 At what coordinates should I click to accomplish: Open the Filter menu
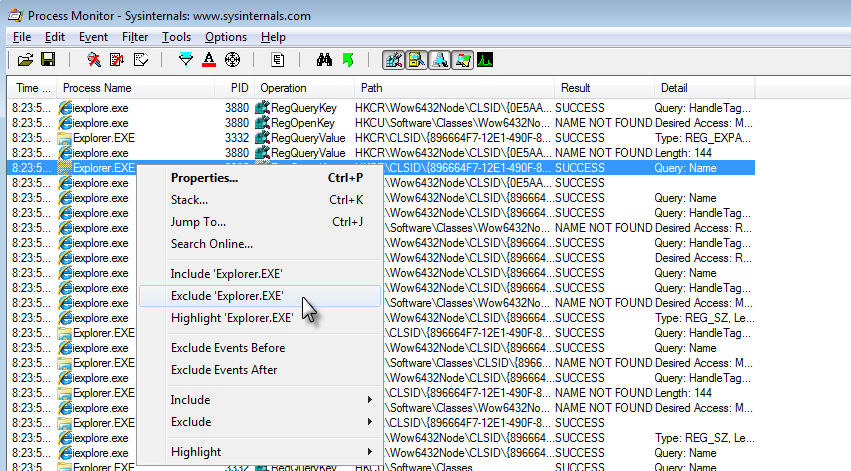135,37
